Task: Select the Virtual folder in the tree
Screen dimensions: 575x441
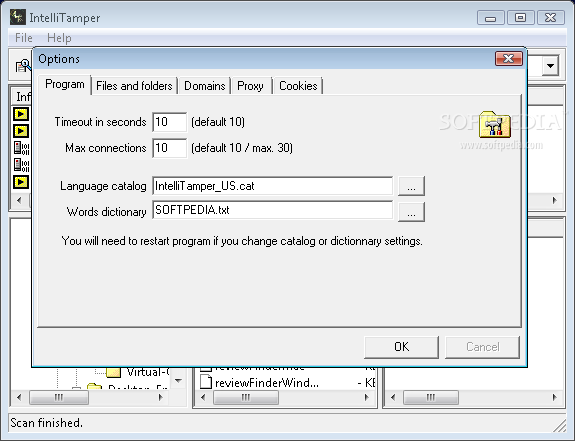Action: (148, 372)
